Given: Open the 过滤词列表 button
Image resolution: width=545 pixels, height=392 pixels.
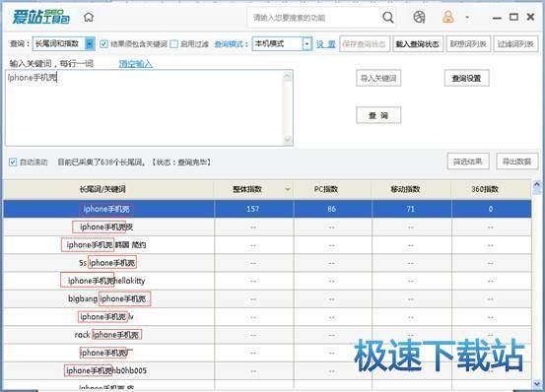Looking at the screenshot, I should coord(515,44).
